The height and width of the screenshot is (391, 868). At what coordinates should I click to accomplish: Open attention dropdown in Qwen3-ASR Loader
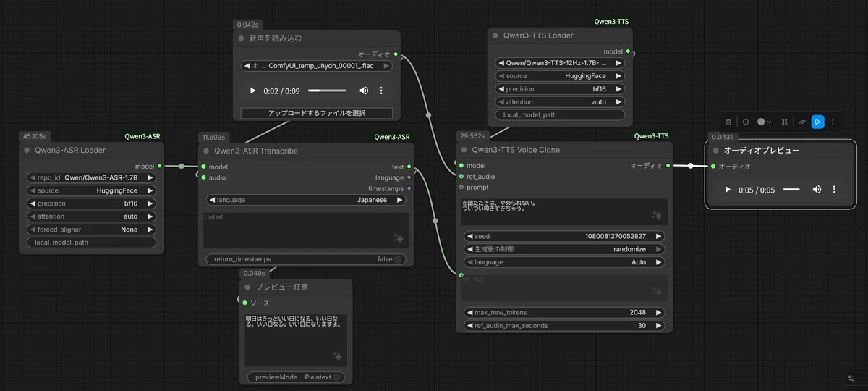91,216
